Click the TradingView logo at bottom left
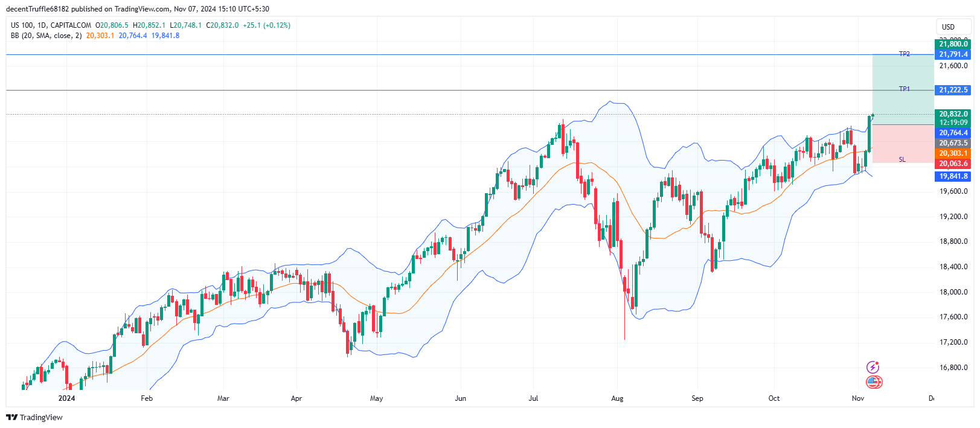Viewport: 980px width, 428px height. pyautogui.click(x=34, y=417)
